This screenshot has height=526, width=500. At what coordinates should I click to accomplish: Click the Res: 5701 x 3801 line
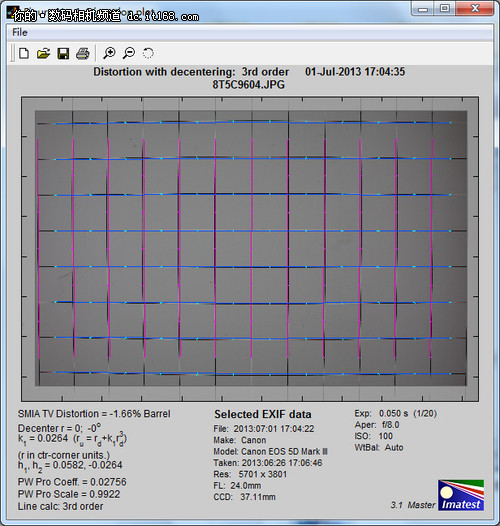[250, 474]
